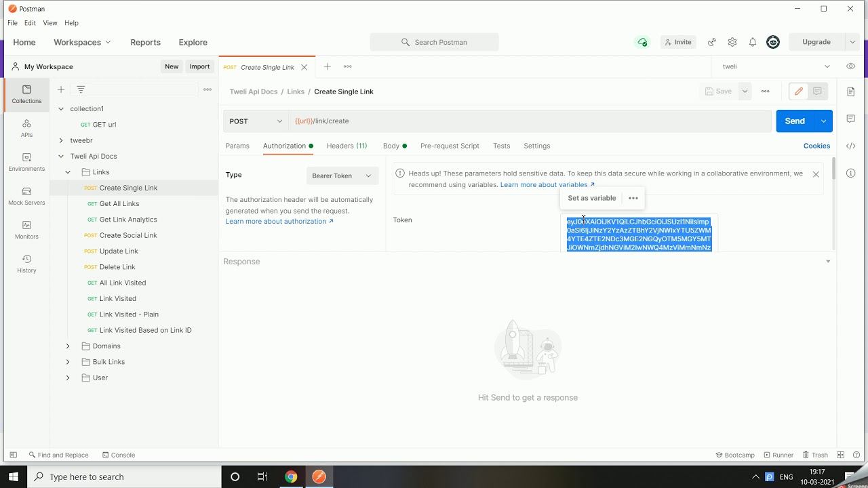Collapse the collection1 collection
Viewport: 868px width, 488px height.
61,108
